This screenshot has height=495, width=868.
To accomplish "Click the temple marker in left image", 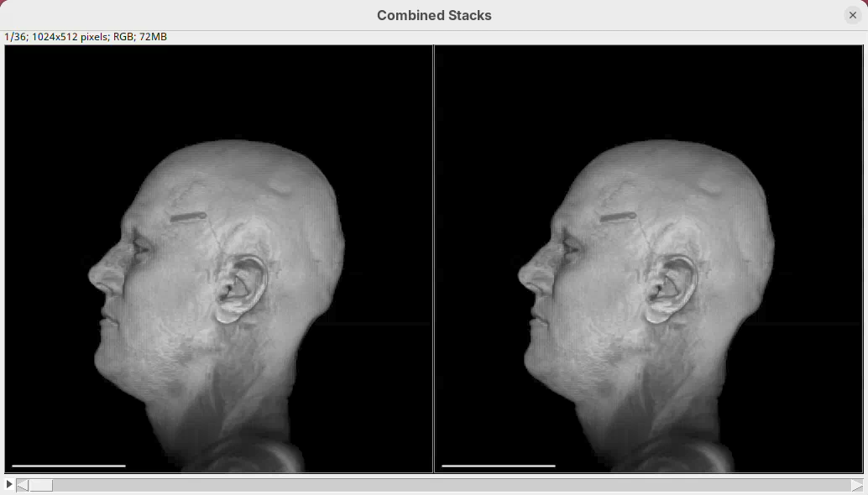I will tap(188, 217).
